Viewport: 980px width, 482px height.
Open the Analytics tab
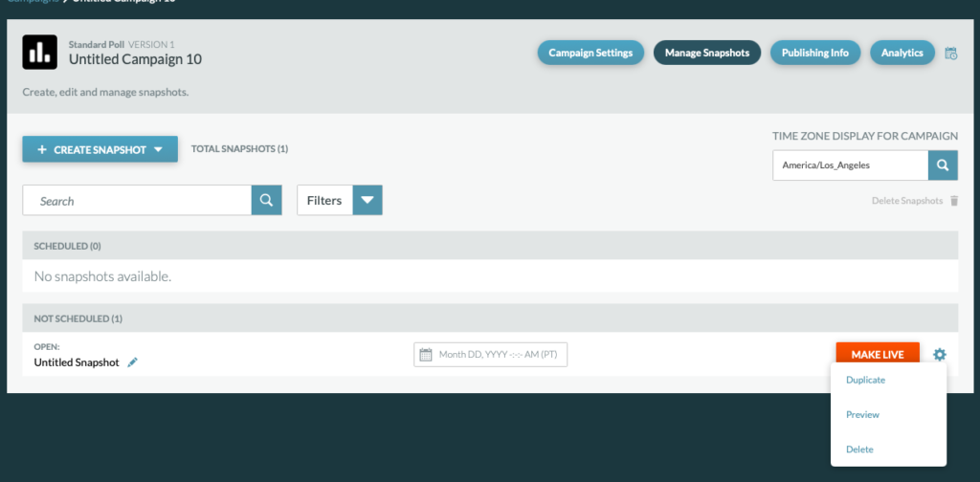point(902,53)
